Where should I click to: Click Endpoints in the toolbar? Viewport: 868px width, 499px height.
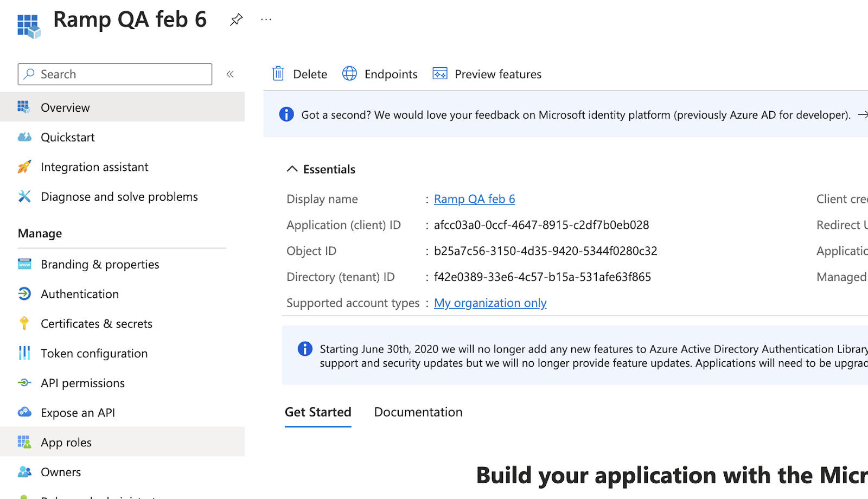coord(380,74)
